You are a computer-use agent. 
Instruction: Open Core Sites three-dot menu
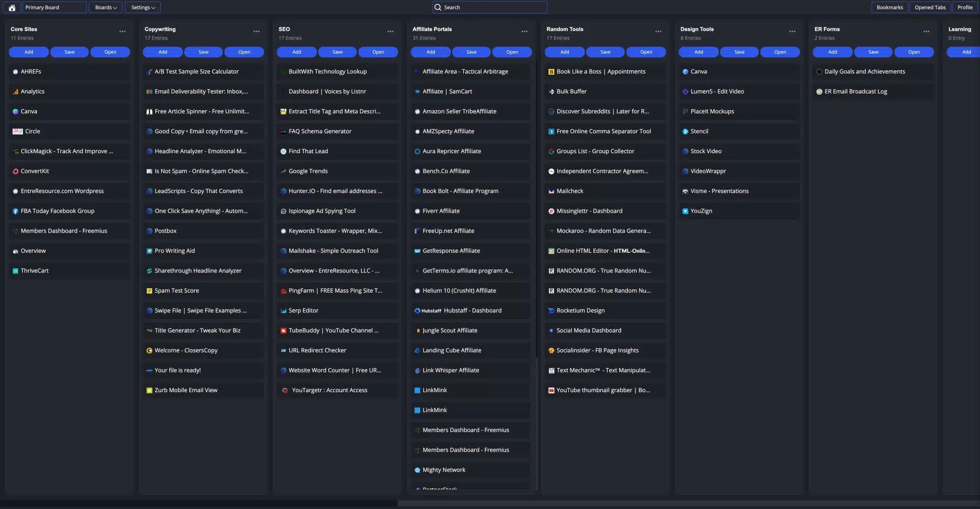click(122, 31)
